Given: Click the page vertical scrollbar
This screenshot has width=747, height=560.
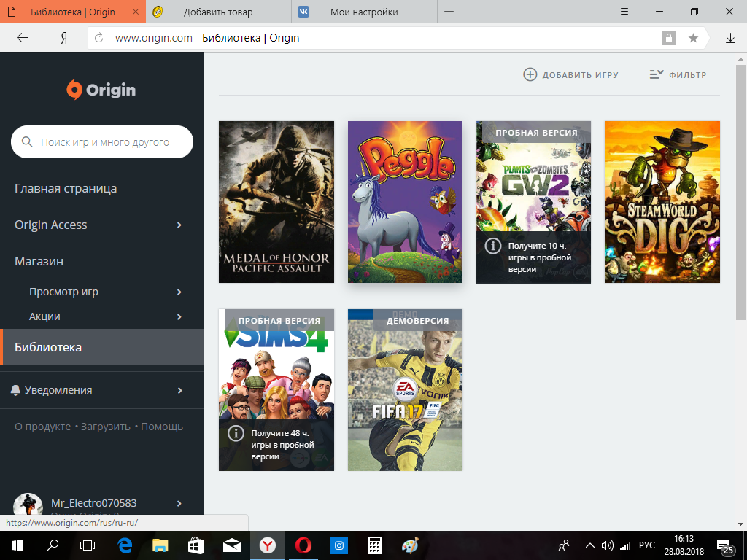Looking at the screenshot, I should [740, 192].
